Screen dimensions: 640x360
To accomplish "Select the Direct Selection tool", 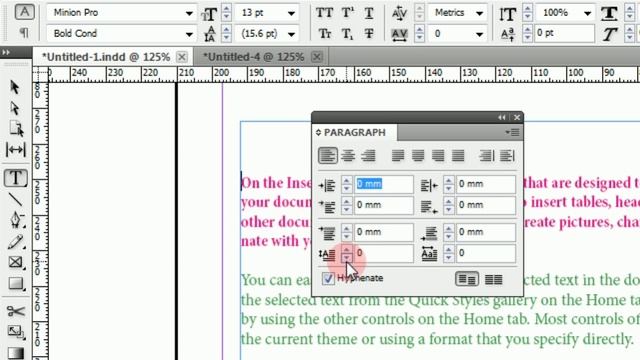I will [15, 109].
